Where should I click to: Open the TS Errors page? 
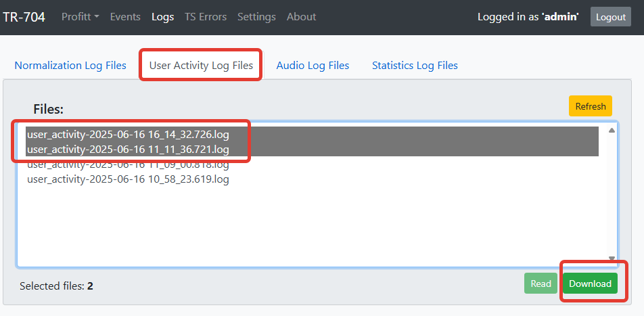coord(206,17)
